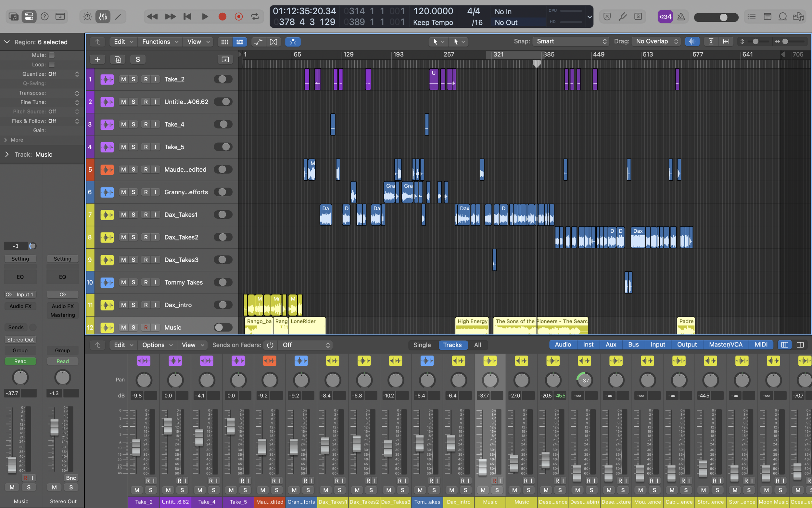Image resolution: width=812 pixels, height=508 pixels.
Task: Open the Drag No Overlap dropdown
Action: click(656, 41)
